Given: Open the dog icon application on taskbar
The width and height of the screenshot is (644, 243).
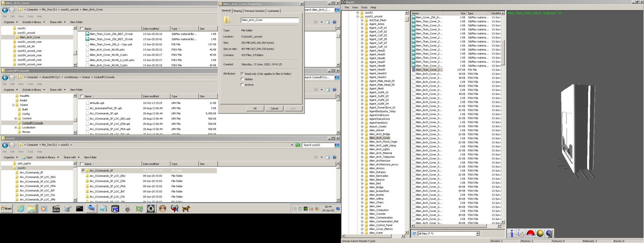Looking at the screenshot, I should [x=187, y=208].
